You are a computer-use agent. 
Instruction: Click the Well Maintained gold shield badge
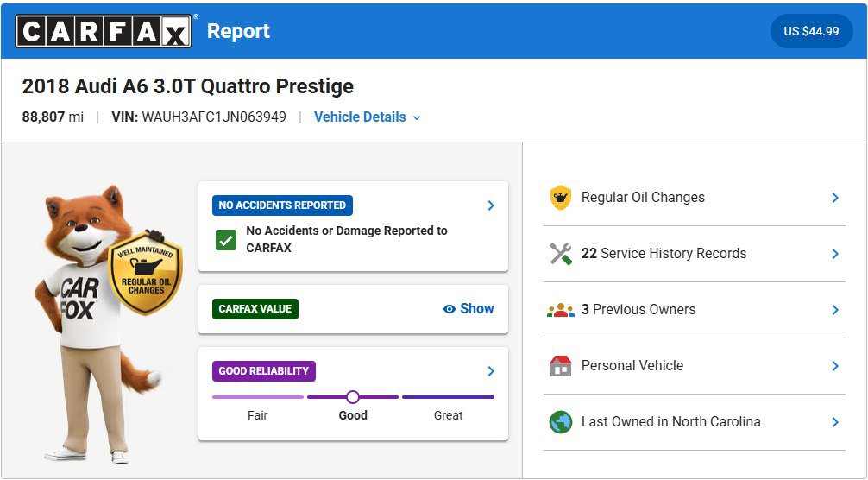click(x=145, y=273)
